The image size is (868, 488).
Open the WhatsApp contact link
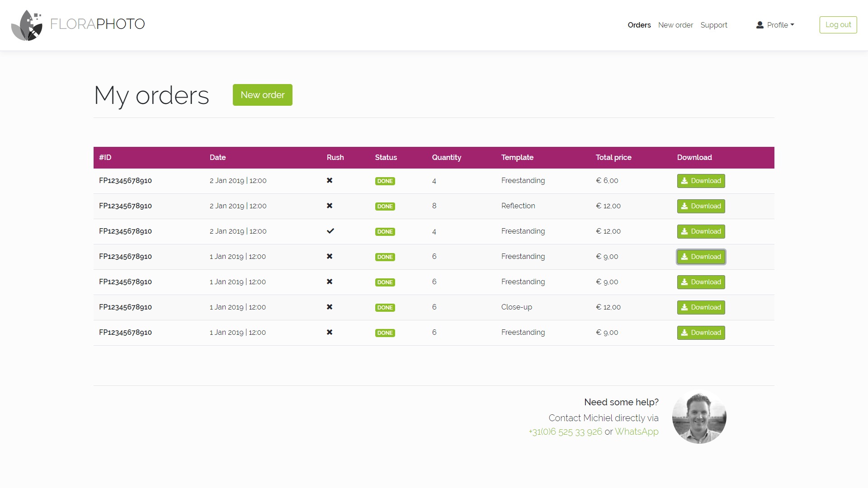tap(637, 432)
